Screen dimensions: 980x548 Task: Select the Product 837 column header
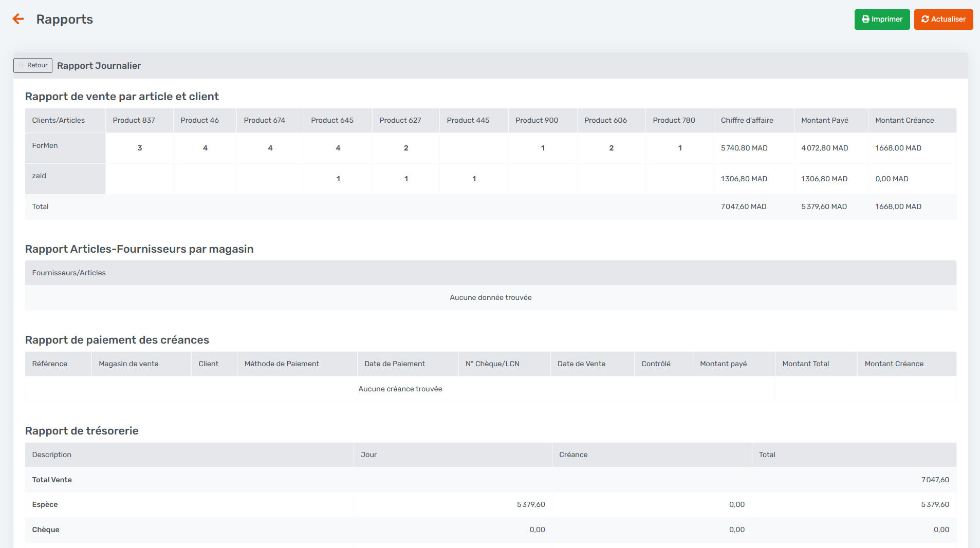pyautogui.click(x=134, y=120)
